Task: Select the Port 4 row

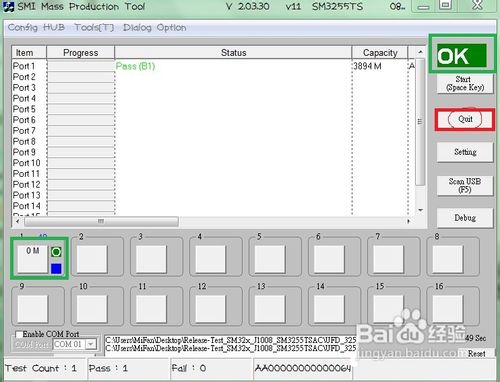Action: (213, 98)
